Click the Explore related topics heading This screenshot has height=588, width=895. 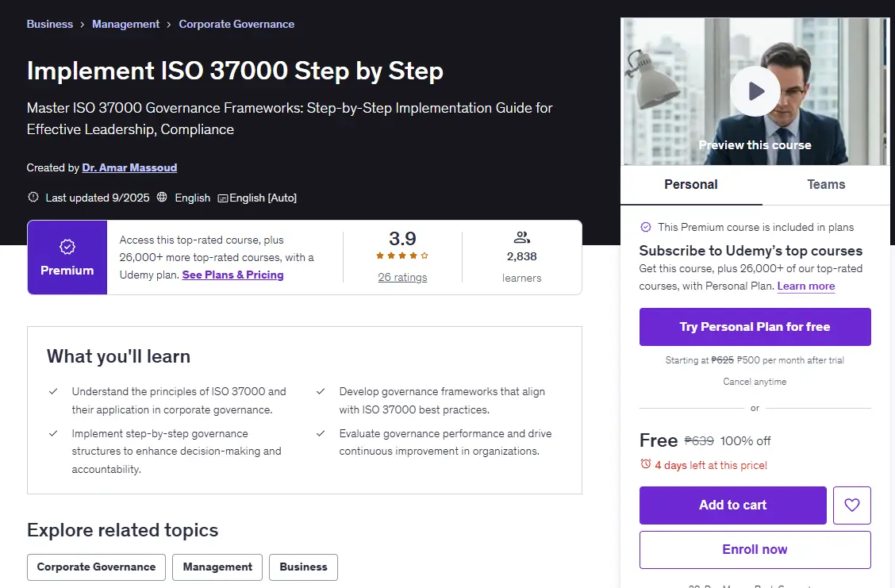coord(123,530)
